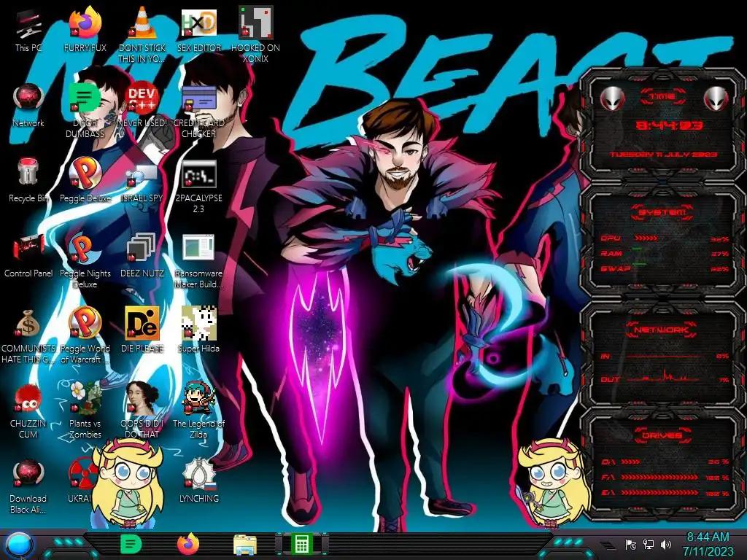747x560 pixels.
Task: Open the This PC desktop icon
Action: (28, 29)
